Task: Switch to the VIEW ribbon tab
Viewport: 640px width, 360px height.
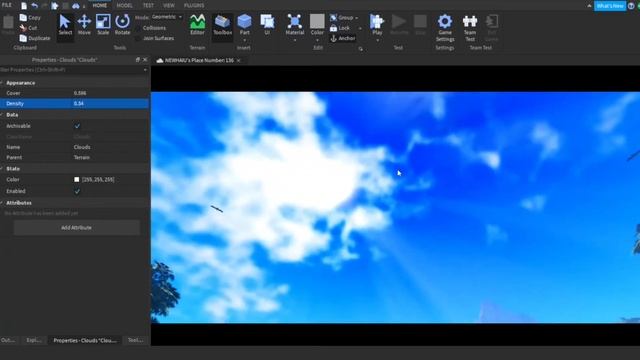Action: click(x=169, y=5)
